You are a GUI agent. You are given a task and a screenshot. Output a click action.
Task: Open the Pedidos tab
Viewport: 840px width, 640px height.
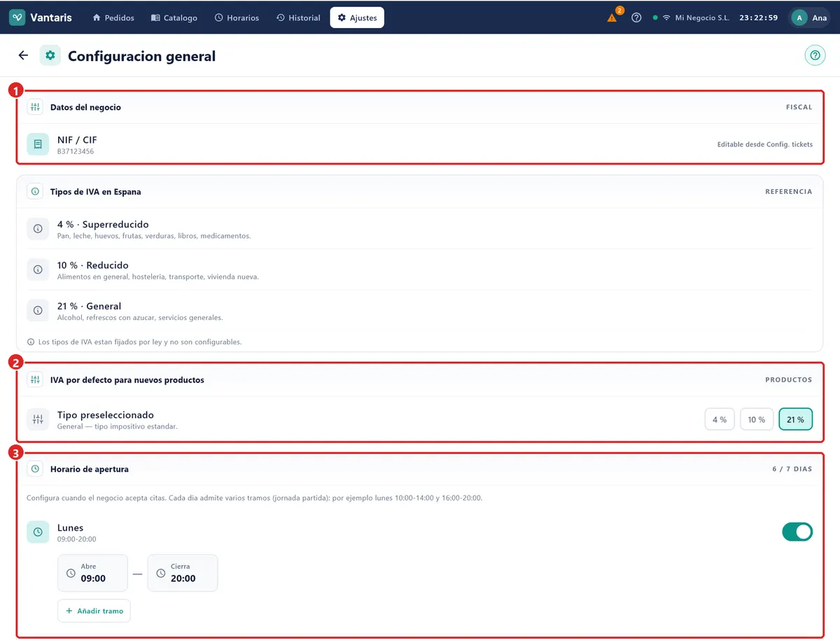(x=113, y=18)
